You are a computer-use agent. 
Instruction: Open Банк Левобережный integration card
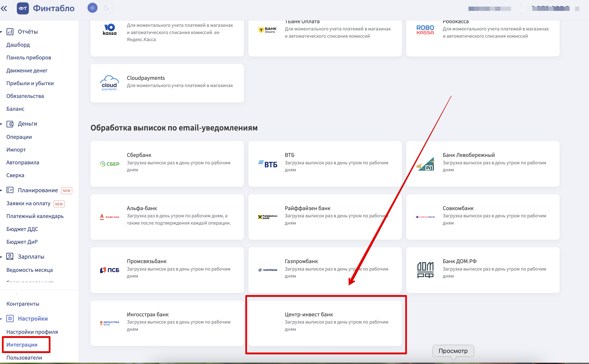click(483, 164)
